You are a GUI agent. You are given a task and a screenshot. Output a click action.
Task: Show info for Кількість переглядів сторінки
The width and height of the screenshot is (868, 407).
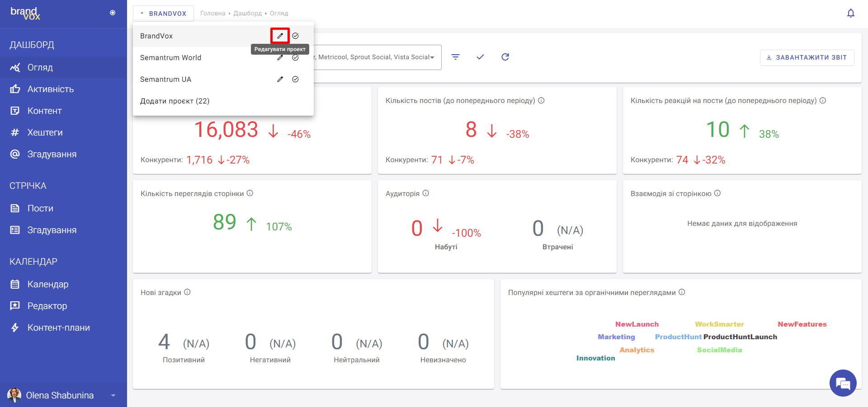click(x=250, y=193)
